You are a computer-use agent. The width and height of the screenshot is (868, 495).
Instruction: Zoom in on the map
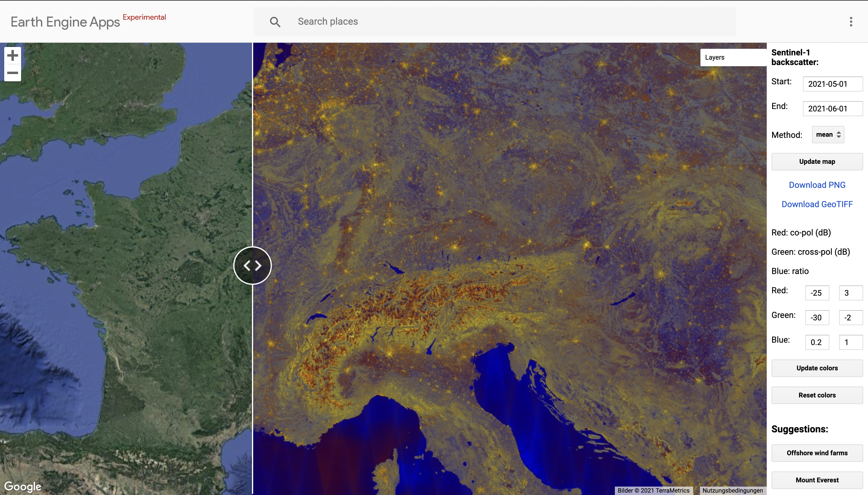pyautogui.click(x=13, y=55)
